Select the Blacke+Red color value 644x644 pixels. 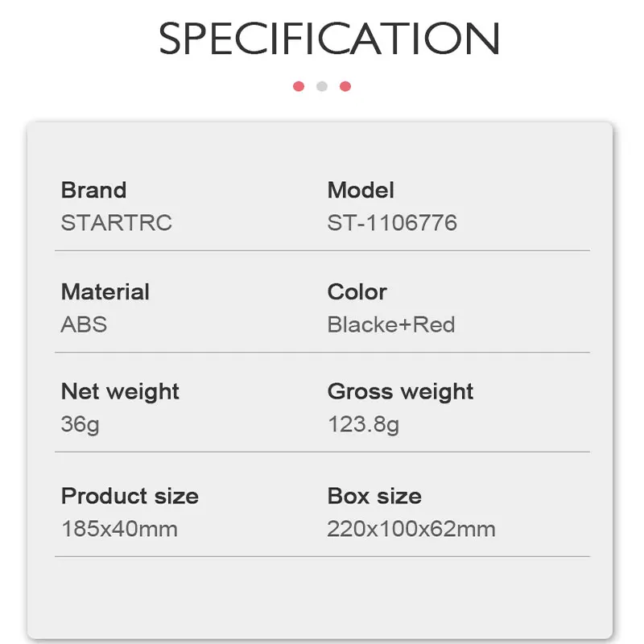(x=391, y=324)
